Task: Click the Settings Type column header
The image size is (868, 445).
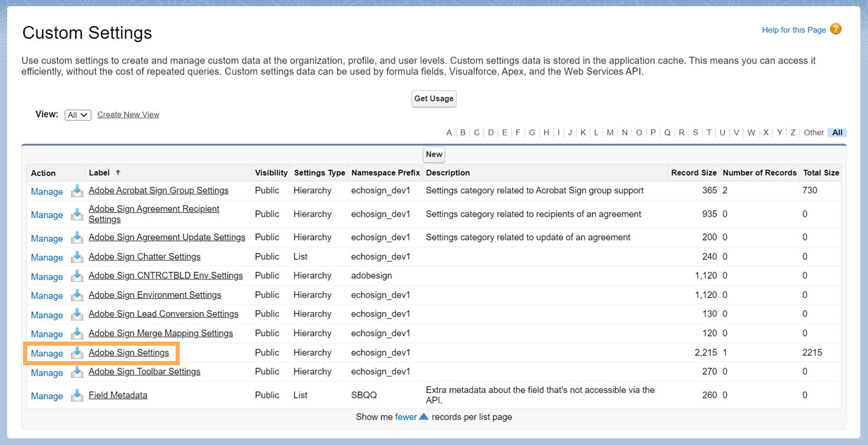Action: 319,173
